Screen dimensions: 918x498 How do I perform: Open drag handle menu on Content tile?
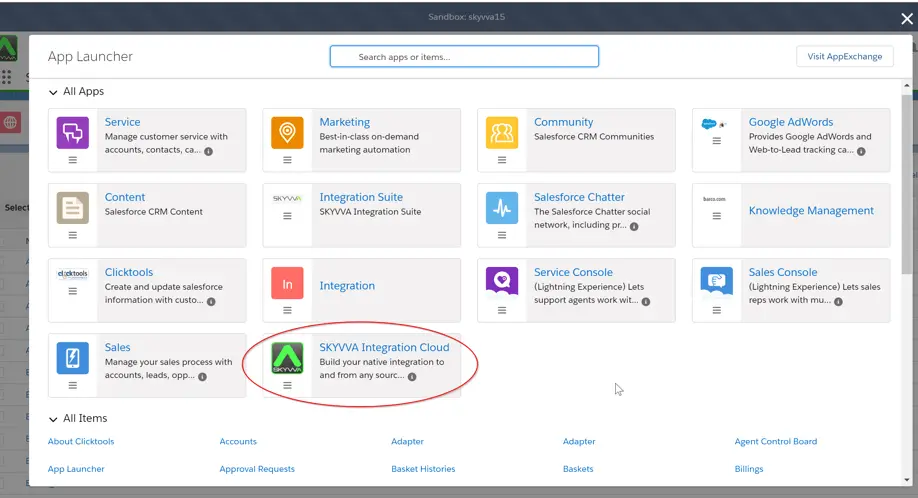pyautogui.click(x=73, y=235)
